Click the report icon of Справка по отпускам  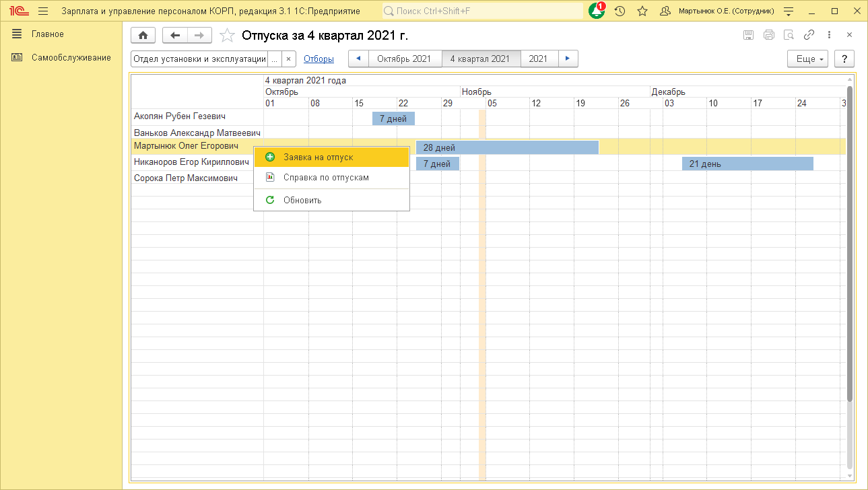coord(270,178)
